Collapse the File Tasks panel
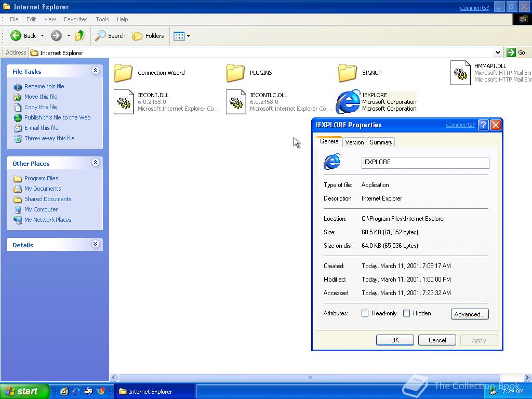This screenshot has width=532, height=399. tap(95, 71)
